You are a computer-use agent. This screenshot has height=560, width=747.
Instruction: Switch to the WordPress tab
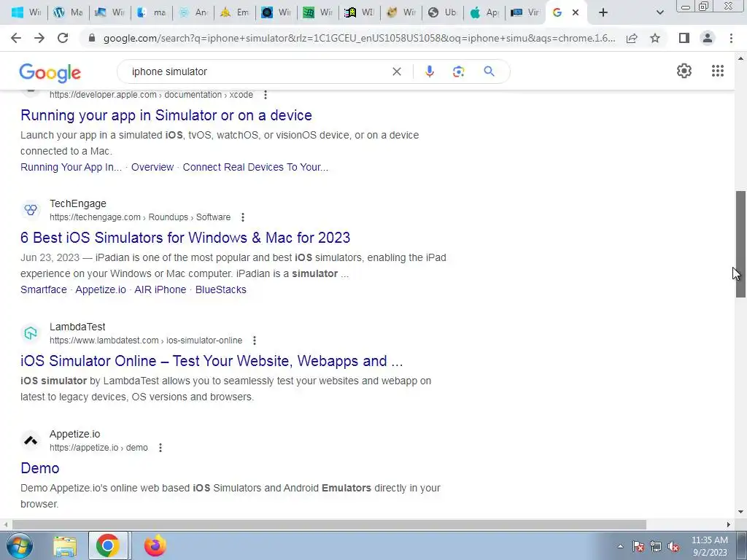[x=68, y=13]
